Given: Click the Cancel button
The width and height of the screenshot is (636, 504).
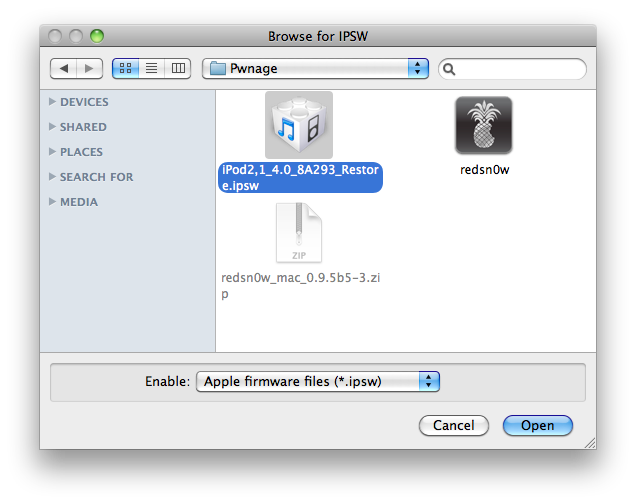Looking at the screenshot, I should pos(453,425).
